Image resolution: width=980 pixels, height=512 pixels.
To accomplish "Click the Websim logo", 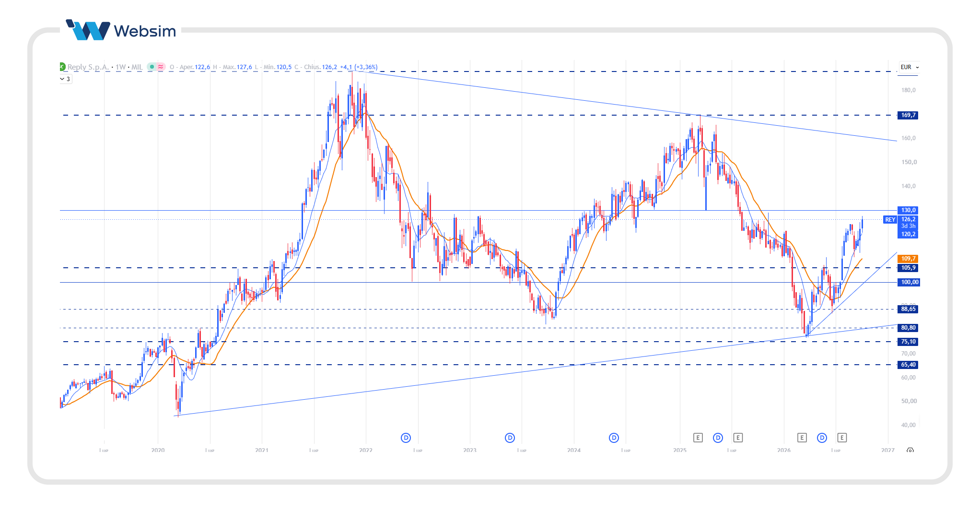I will point(121,30).
